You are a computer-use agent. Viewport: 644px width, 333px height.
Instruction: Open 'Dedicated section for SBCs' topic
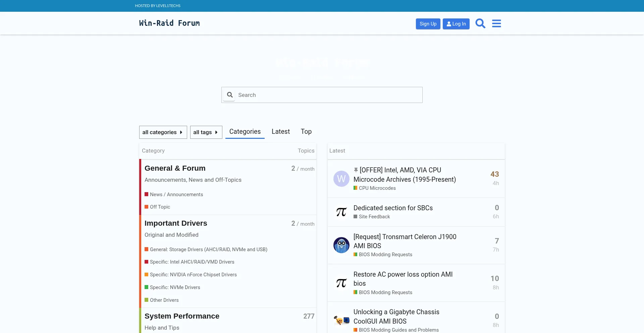tap(393, 208)
